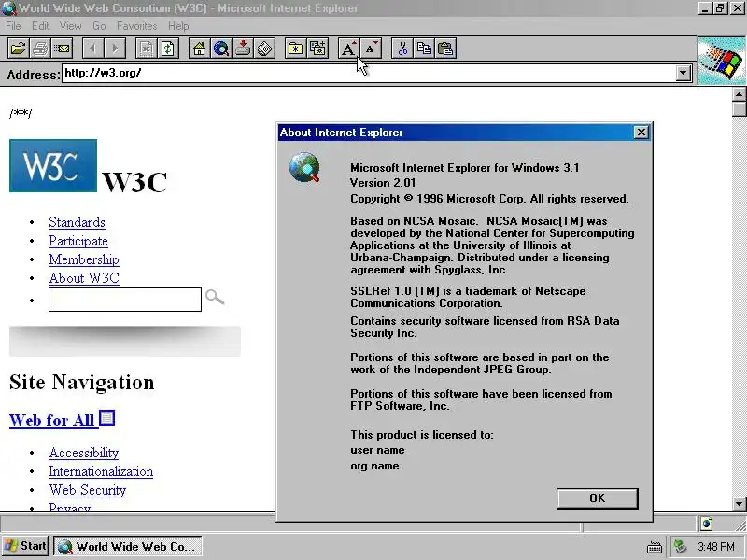Click the status bar document security icon
This screenshot has height=560, width=747.
tap(707, 524)
